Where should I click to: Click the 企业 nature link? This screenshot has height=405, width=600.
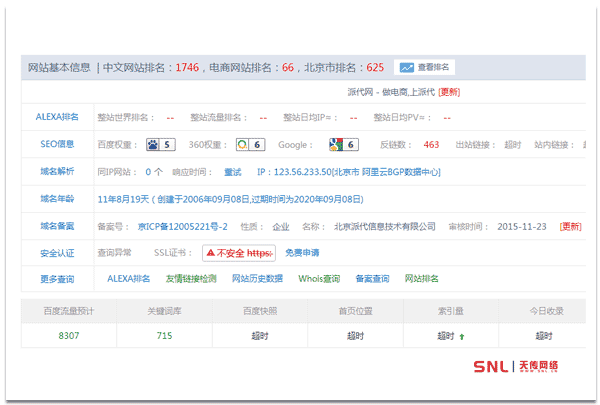click(x=280, y=227)
